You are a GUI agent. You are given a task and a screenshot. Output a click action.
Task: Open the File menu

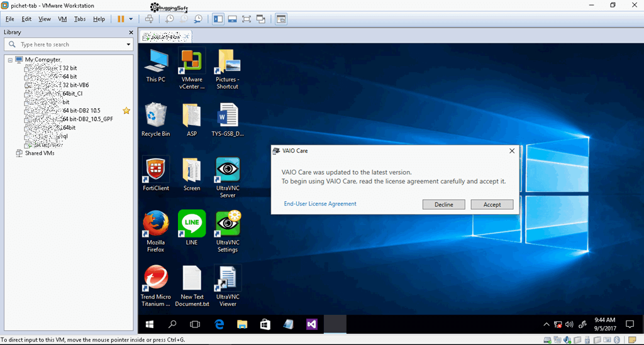click(10, 19)
